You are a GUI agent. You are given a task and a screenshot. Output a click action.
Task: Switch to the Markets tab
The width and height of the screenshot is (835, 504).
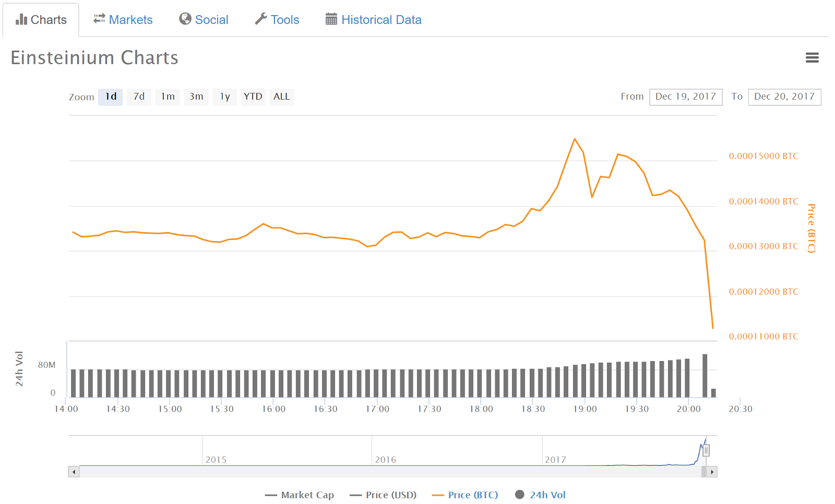(x=130, y=20)
